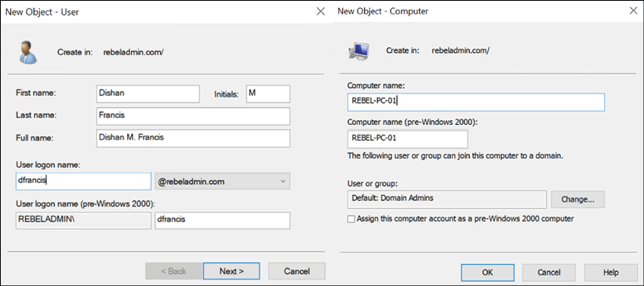The image size is (644, 286).
Task: Close the New Object - Computer window
Action: coord(634,12)
